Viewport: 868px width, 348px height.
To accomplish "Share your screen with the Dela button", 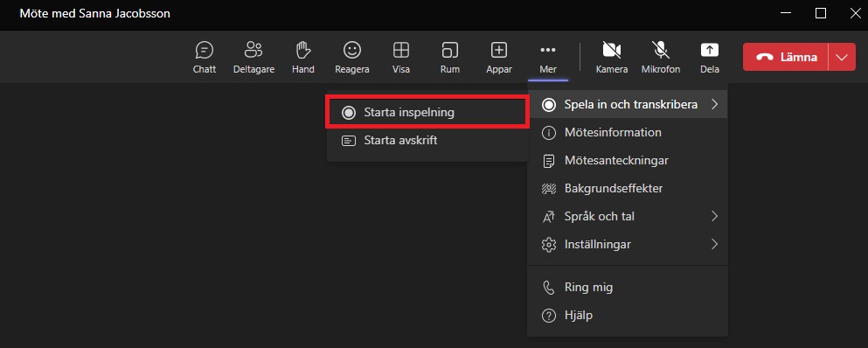I will 710,58.
